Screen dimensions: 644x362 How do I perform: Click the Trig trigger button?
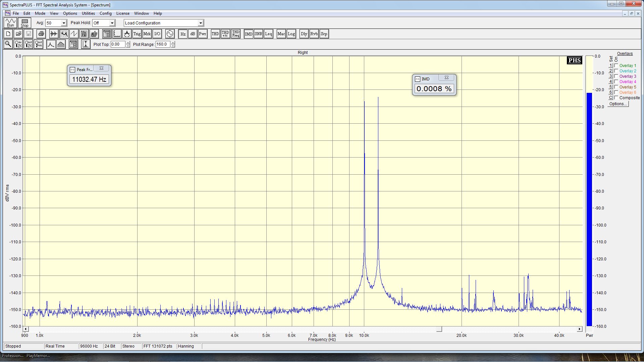coord(137,34)
